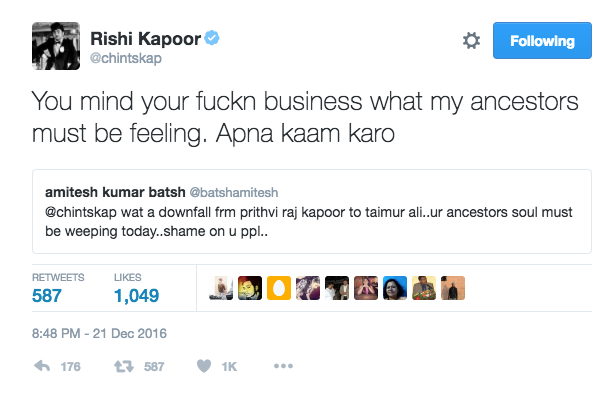The height and width of the screenshot is (397, 614).
Task: Click the blue verified badge
Action: (x=212, y=38)
